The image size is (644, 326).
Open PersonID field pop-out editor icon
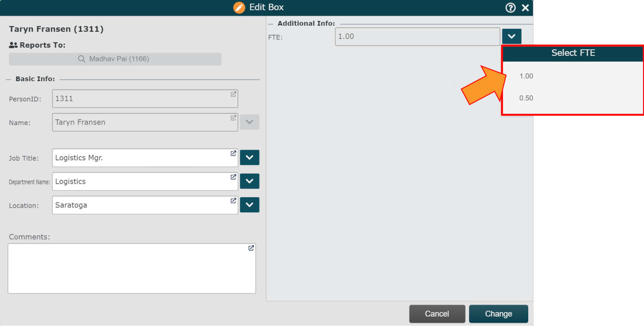pyautogui.click(x=233, y=94)
